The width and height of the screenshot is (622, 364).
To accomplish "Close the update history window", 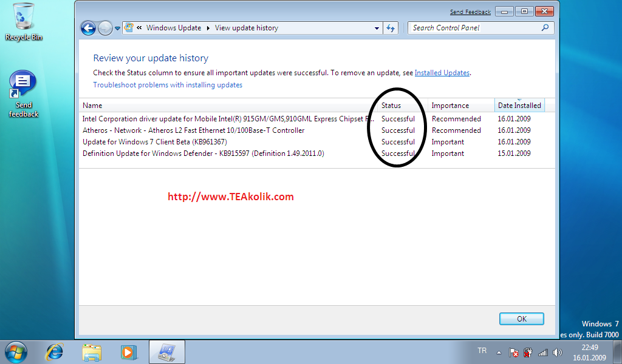I will [544, 12].
